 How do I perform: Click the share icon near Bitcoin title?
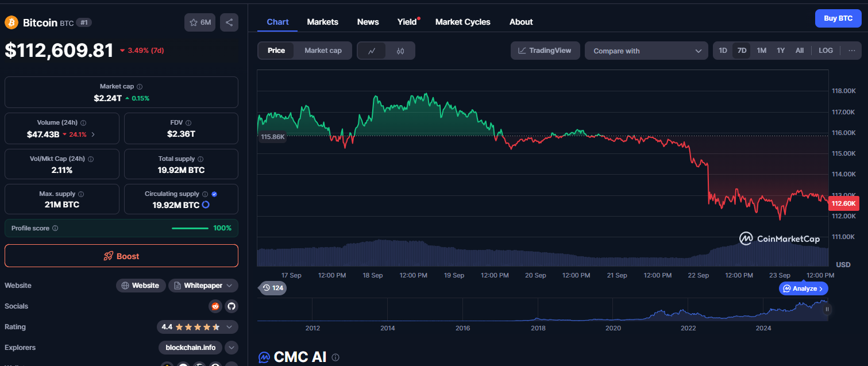click(x=229, y=22)
